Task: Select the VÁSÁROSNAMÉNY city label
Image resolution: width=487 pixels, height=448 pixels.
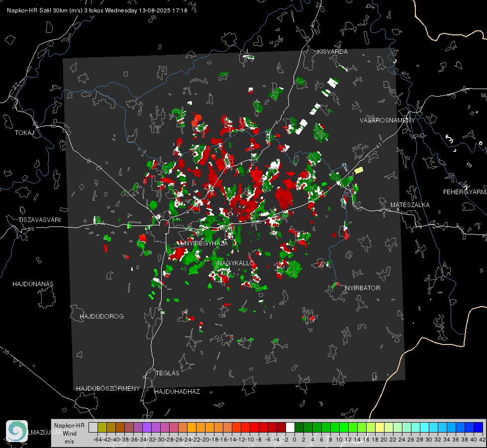Action: pyautogui.click(x=388, y=120)
